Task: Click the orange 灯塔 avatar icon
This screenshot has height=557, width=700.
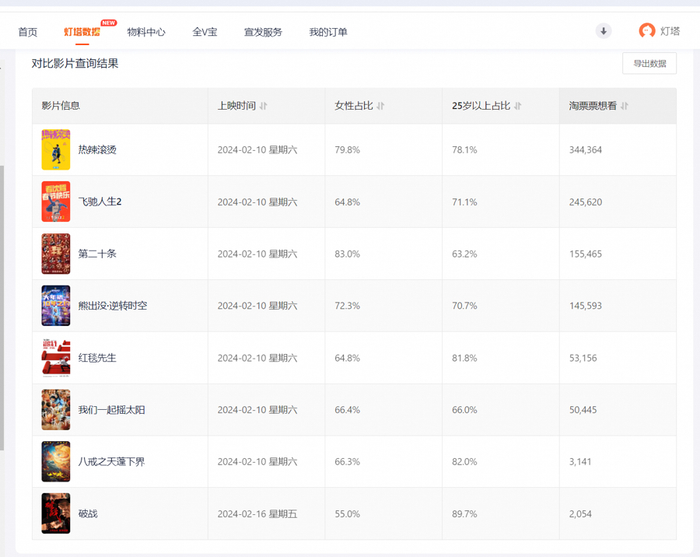Action: point(647,31)
